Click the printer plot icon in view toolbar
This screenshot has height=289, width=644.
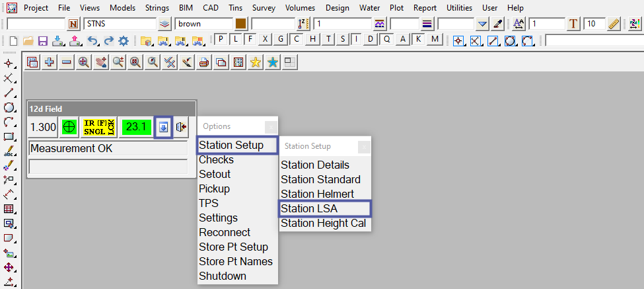(203, 62)
